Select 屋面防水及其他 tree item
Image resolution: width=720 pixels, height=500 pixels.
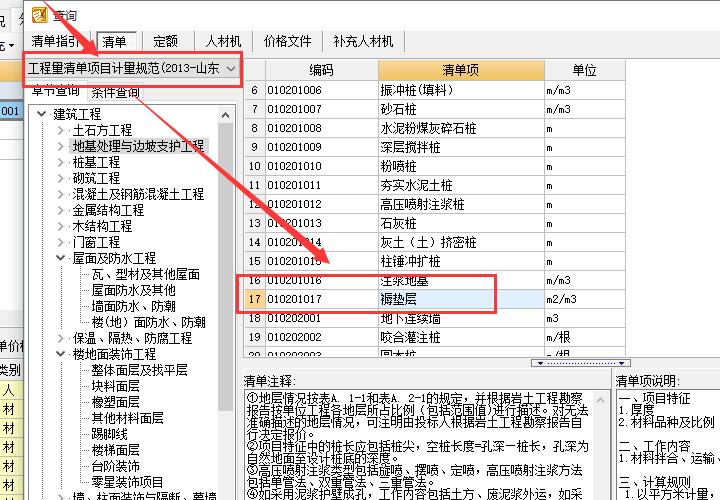coord(134,290)
